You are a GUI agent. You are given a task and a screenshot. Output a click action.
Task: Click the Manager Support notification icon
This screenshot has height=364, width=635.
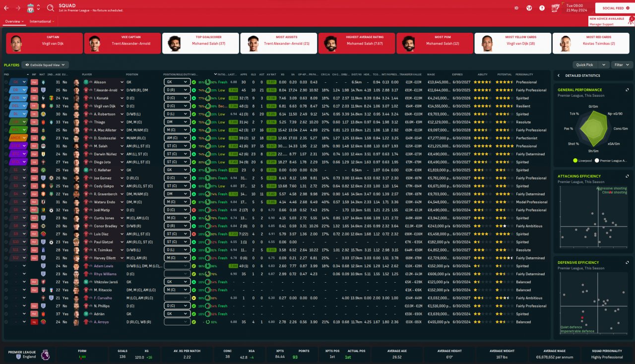point(632,20)
